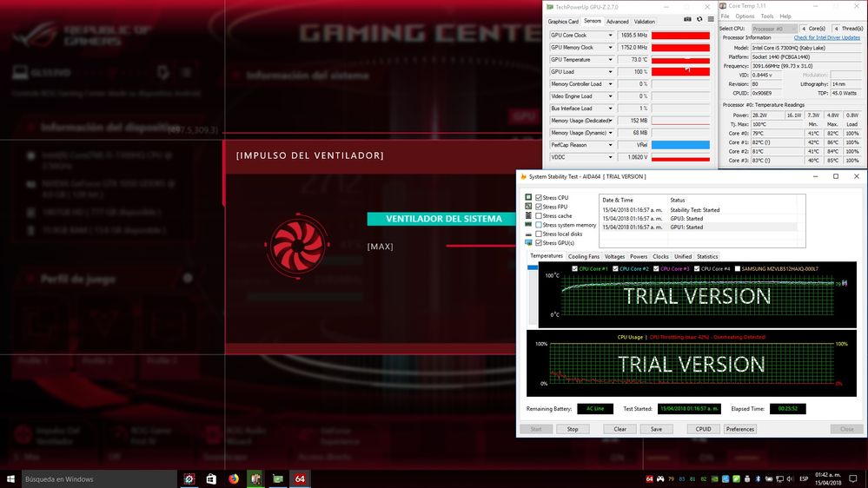Toggle Stress CPU checkbox

[x=539, y=197]
